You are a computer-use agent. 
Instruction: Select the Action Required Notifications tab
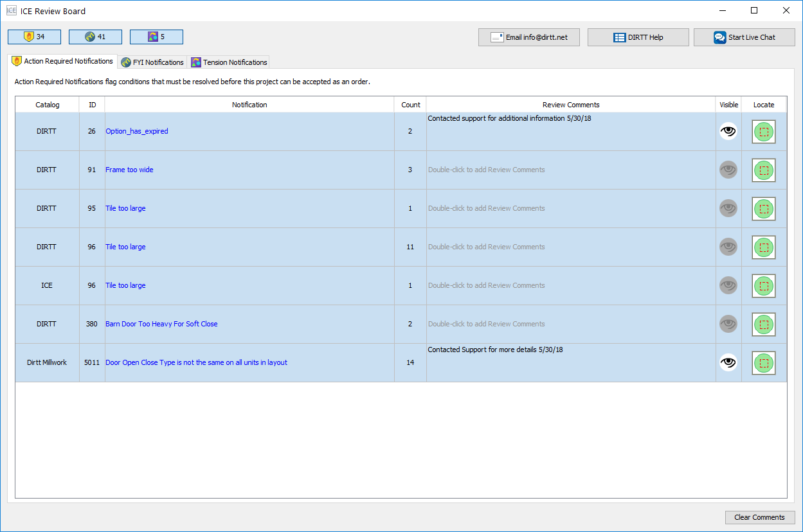(62, 62)
